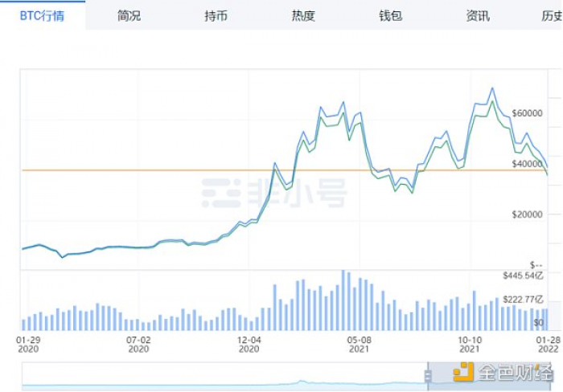Click the 金色财经 logo icon
563x392 pixels.
(x=463, y=372)
